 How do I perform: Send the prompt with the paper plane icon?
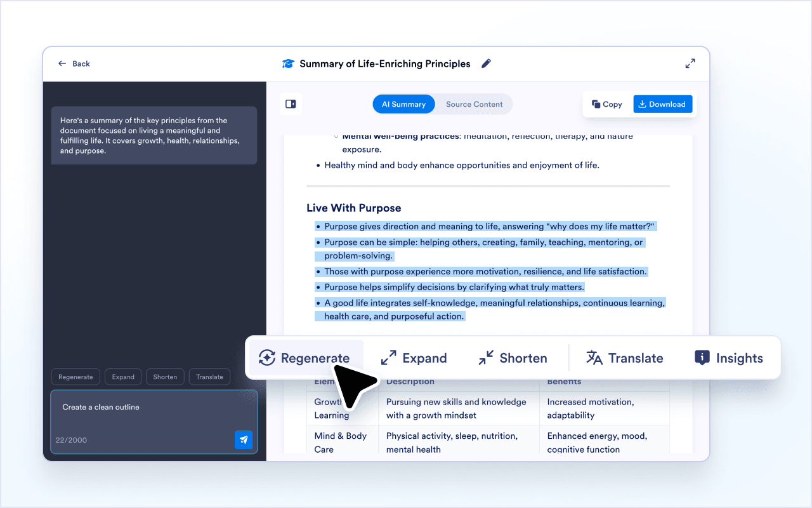pos(244,440)
